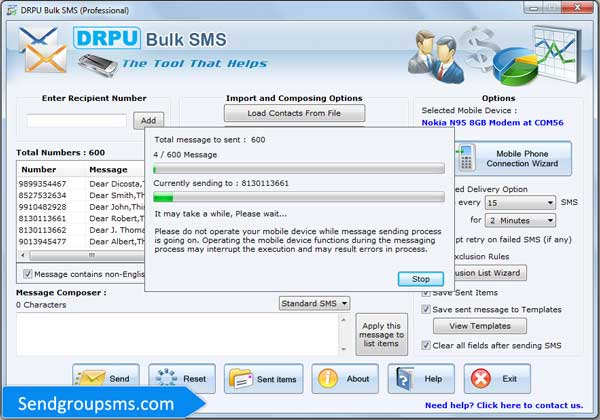Toggle Clear all fields after sending SMS
600x420 pixels.
pyautogui.click(x=426, y=345)
